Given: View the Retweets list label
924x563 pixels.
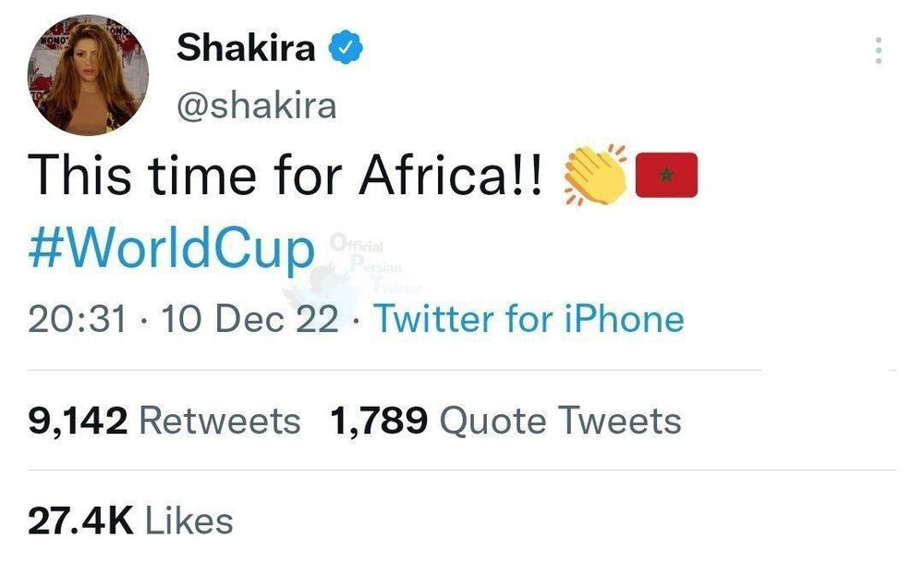Looking at the screenshot, I should click(219, 422).
